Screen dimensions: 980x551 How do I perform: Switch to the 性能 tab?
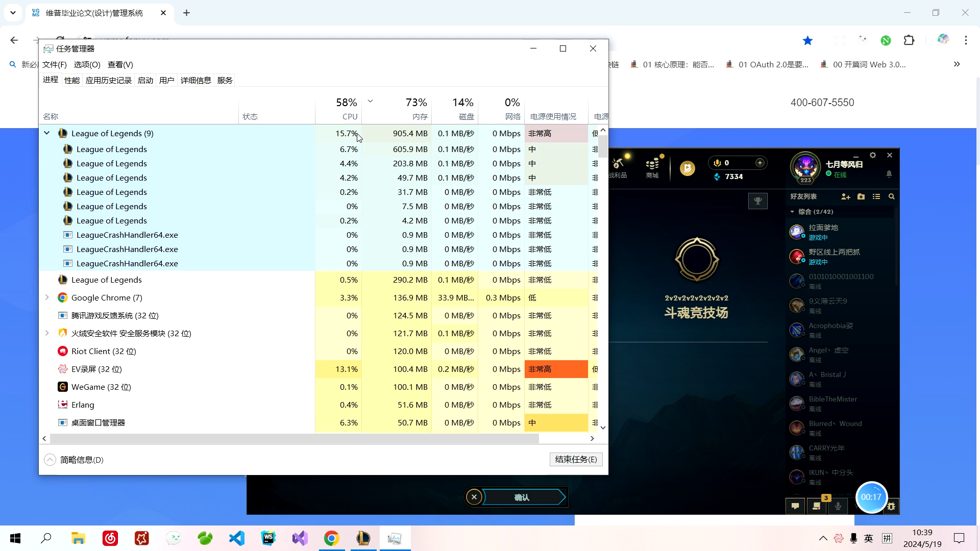coord(72,80)
